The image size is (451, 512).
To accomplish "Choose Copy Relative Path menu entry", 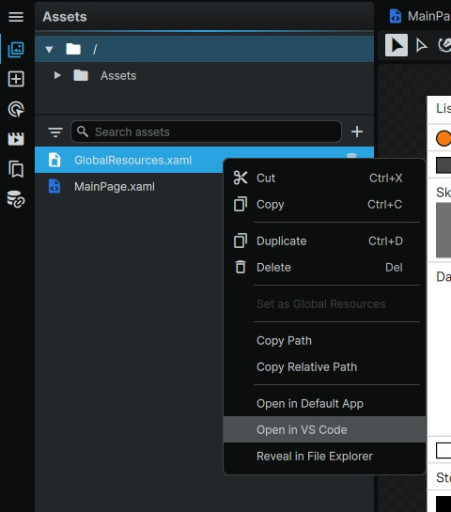I will click(324, 367).
